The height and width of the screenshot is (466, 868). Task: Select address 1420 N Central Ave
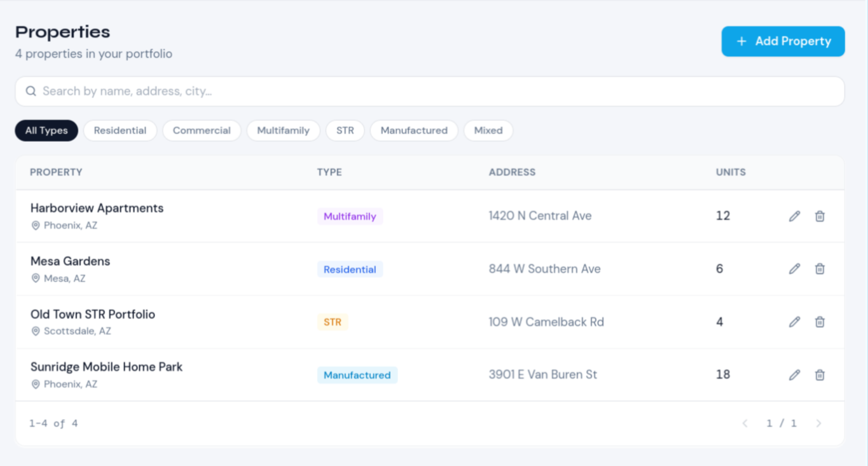tap(540, 216)
